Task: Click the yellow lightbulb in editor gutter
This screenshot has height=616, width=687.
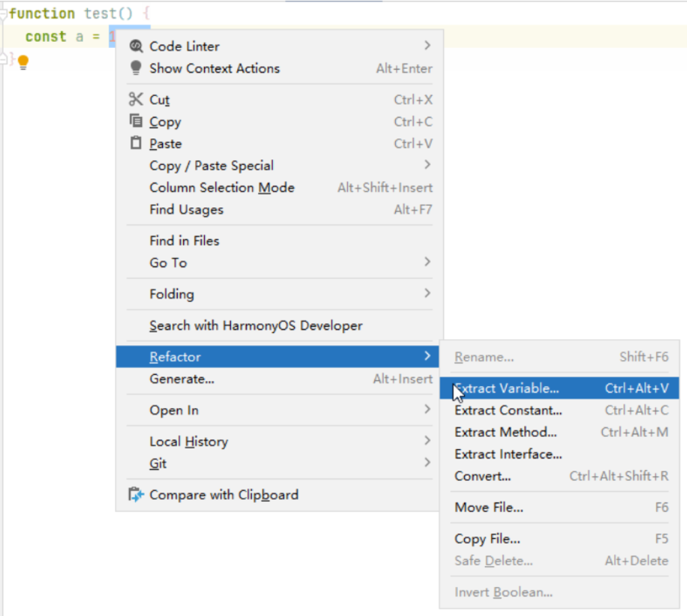Action: (23, 63)
